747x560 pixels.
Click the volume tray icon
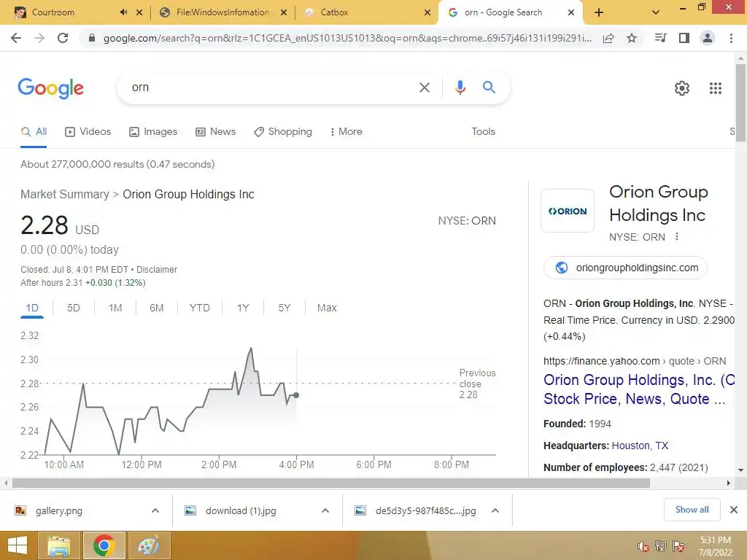[643, 546]
